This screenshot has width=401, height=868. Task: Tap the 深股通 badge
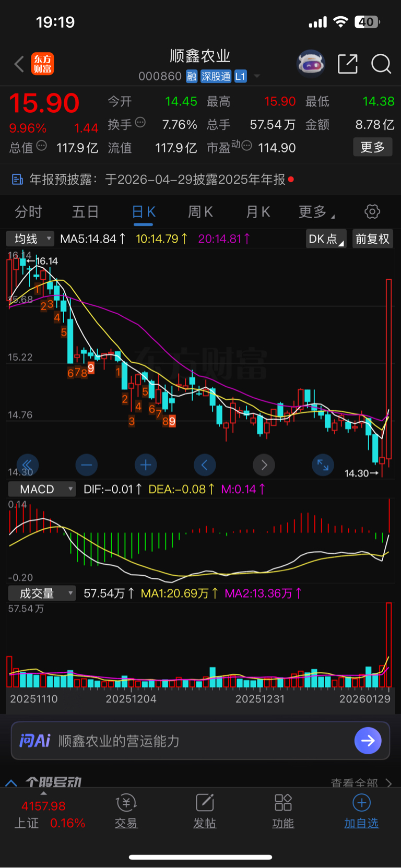pyautogui.click(x=216, y=76)
